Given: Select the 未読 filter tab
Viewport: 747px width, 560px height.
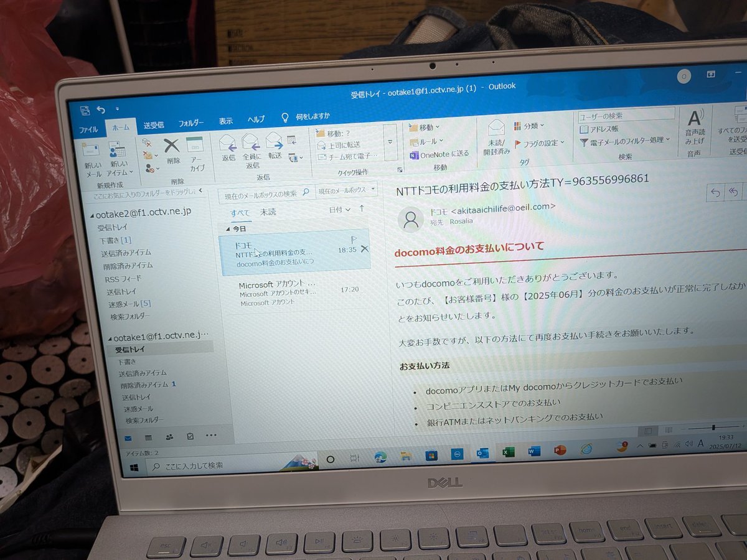Looking at the screenshot, I should tap(268, 212).
